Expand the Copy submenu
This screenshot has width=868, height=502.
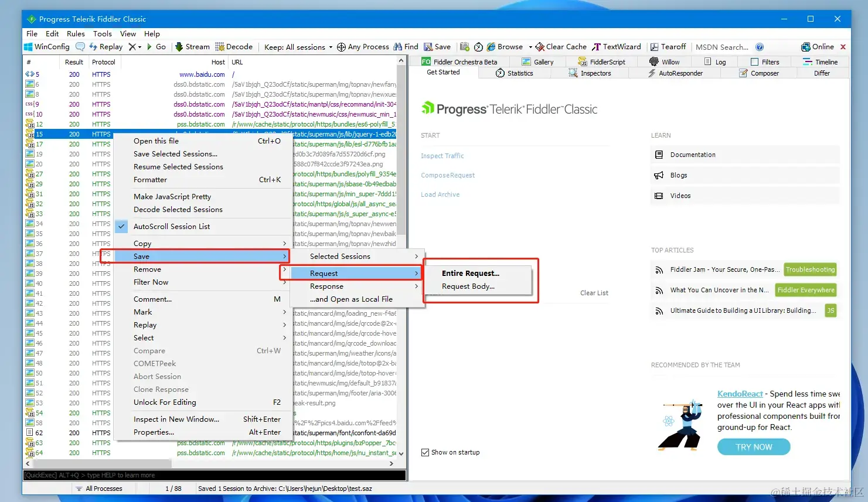[x=203, y=243]
